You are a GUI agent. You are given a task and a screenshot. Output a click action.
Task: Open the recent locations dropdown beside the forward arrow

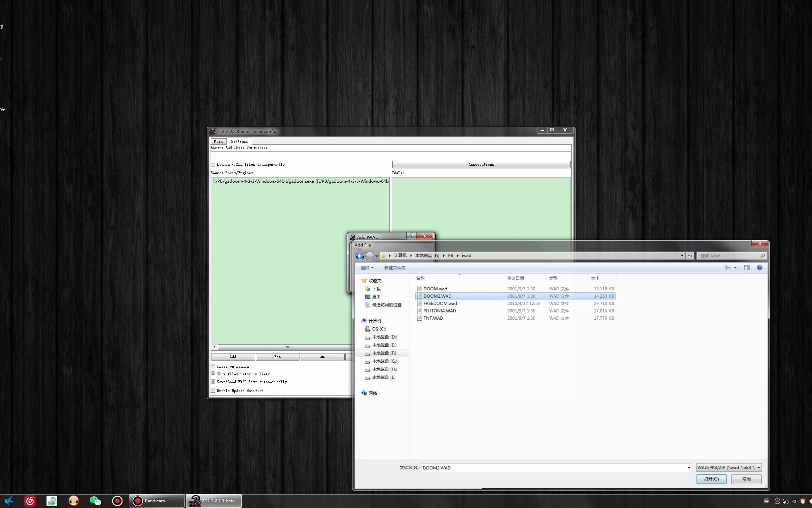[377, 256]
